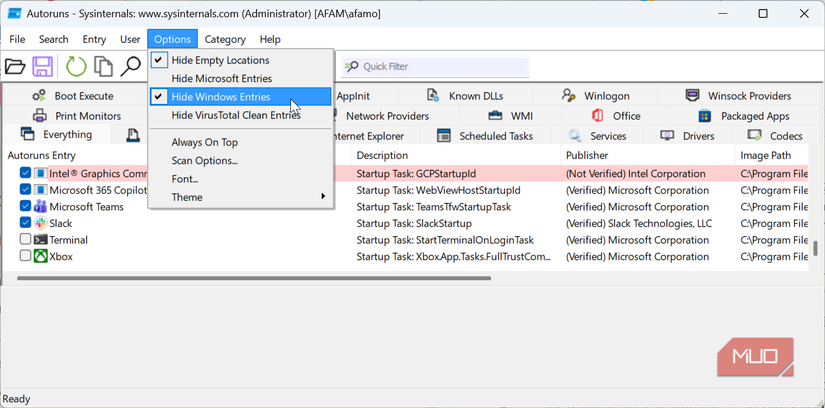Click the Microsoft Teams entry icon

click(x=41, y=207)
